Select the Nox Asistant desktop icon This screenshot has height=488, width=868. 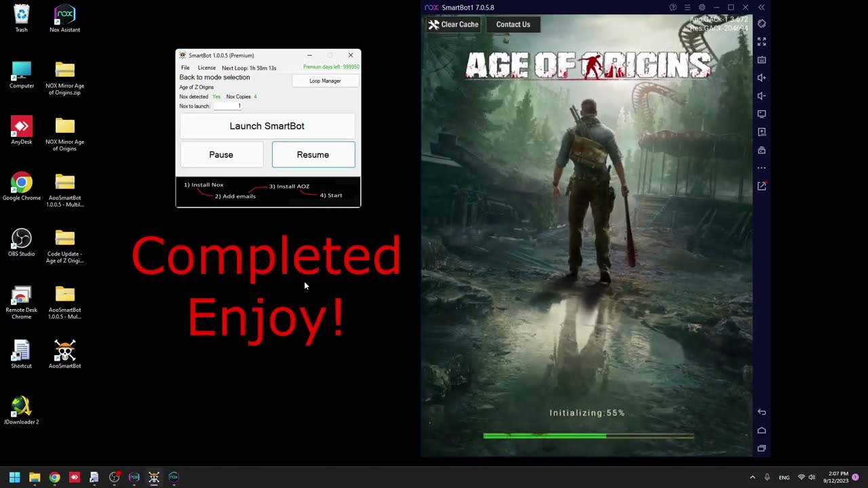pos(65,19)
